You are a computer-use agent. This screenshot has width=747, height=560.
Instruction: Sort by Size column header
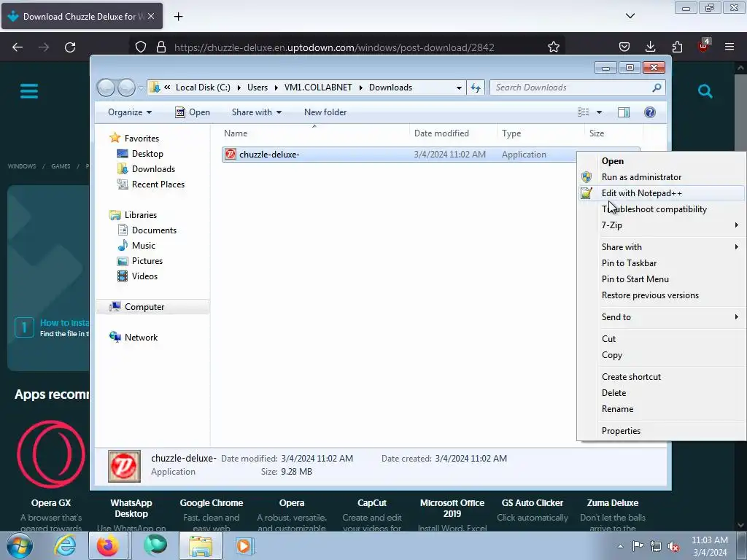click(x=614, y=133)
